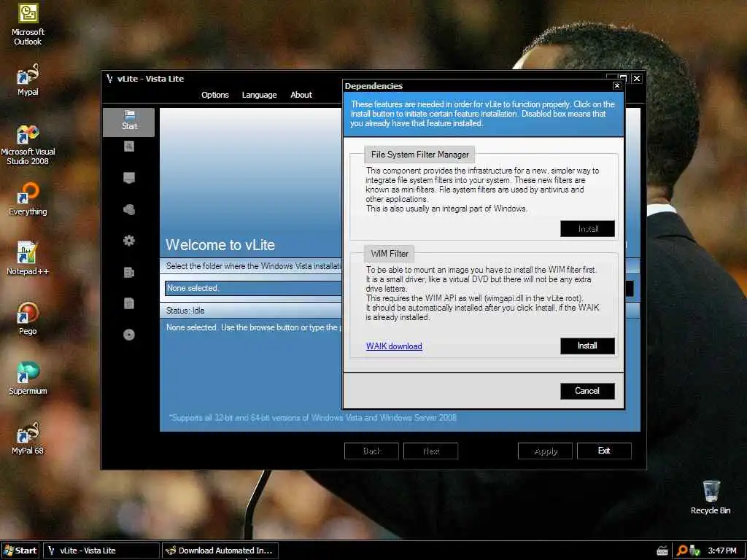Launch Supermium browser shortcut

(28, 378)
